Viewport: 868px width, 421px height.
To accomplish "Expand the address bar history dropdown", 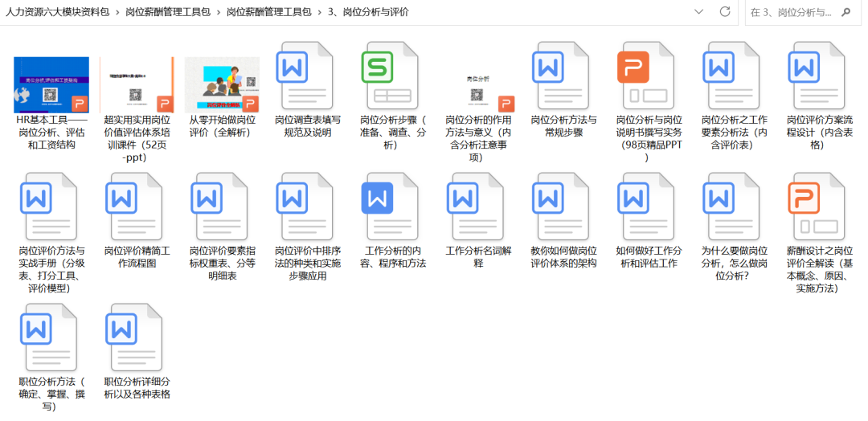I will tap(698, 11).
